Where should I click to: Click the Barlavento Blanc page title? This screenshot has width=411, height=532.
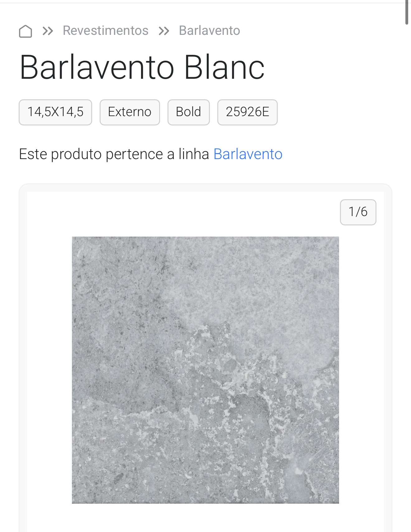pyautogui.click(x=142, y=67)
